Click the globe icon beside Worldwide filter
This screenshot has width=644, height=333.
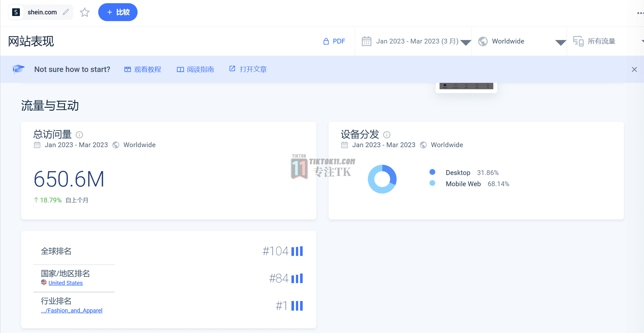click(x=483, y=41)
